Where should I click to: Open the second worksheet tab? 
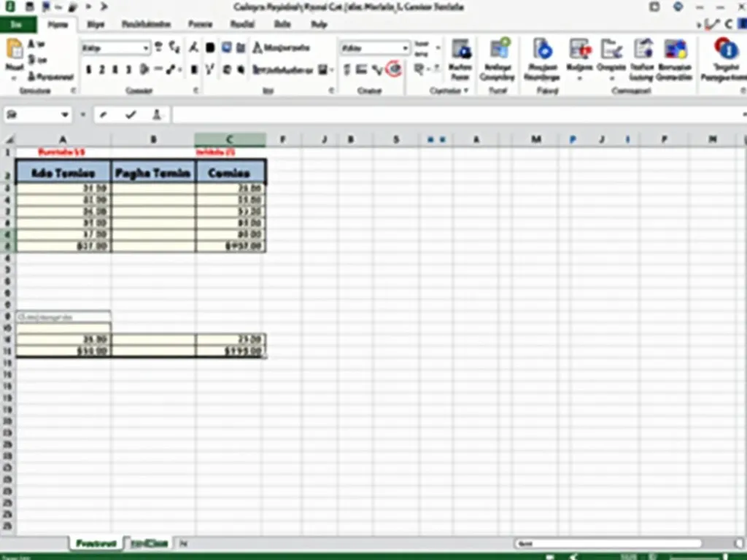point(151,543)
